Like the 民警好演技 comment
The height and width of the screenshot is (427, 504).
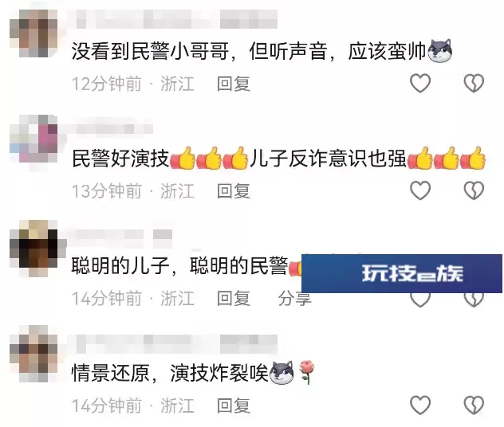pos(420,190)
